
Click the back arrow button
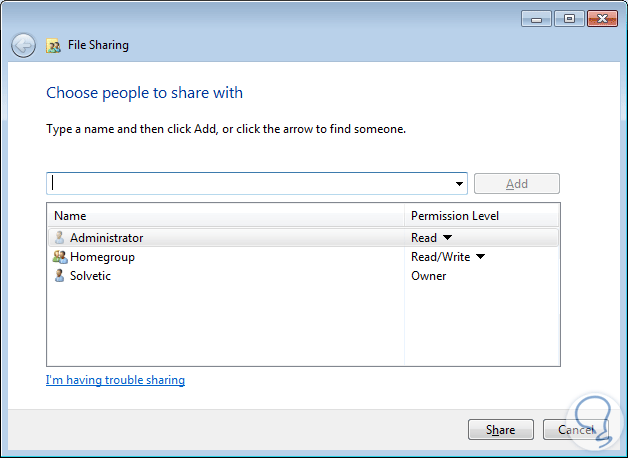click(23, 45)
